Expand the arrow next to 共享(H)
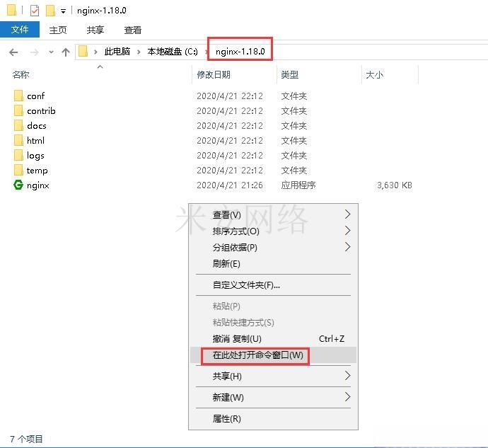This screenshot has height=448, width=488. tap(348, 376)
